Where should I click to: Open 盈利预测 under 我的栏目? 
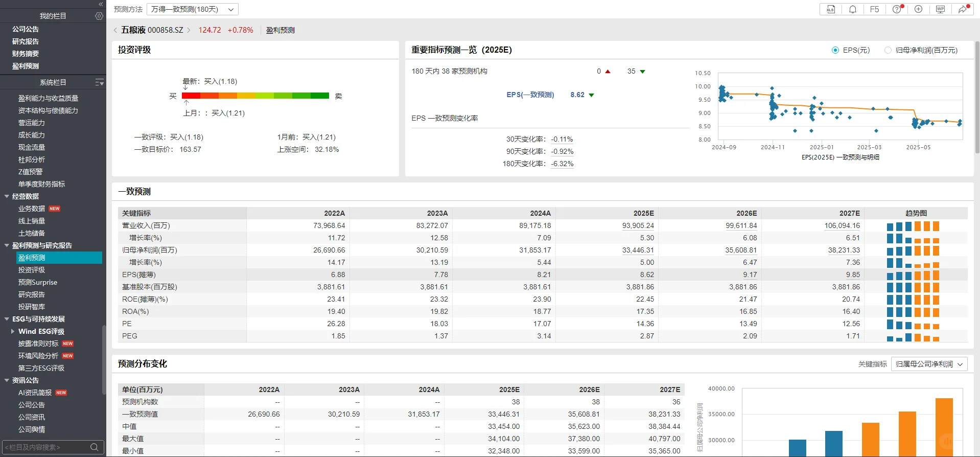[26, 66]
